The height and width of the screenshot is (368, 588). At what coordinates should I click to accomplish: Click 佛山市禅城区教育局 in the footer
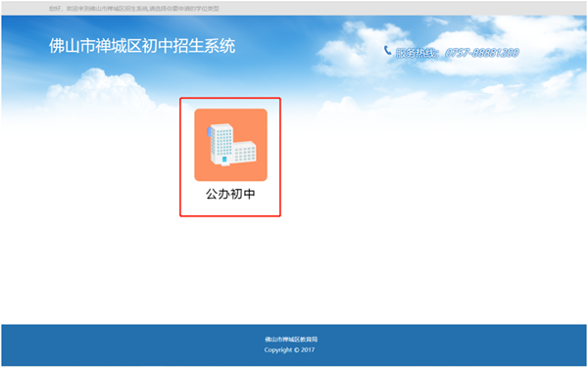click(x=291, y=340)
